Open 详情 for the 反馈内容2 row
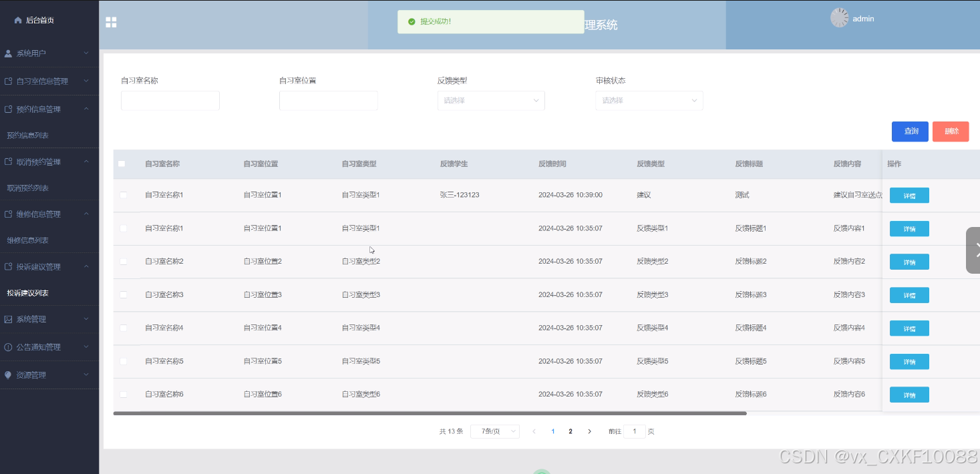This screenshot has width=980, height=474. click(x=909, y=262)
